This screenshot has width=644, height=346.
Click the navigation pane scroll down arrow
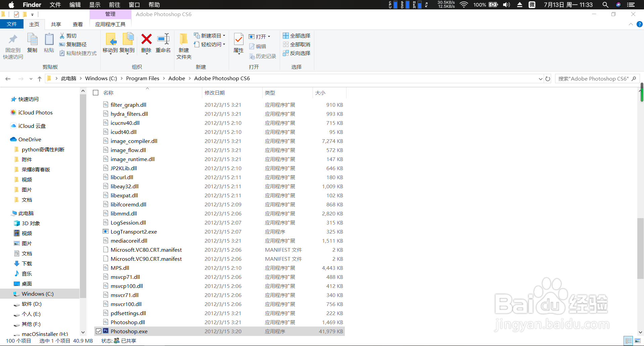83,332
